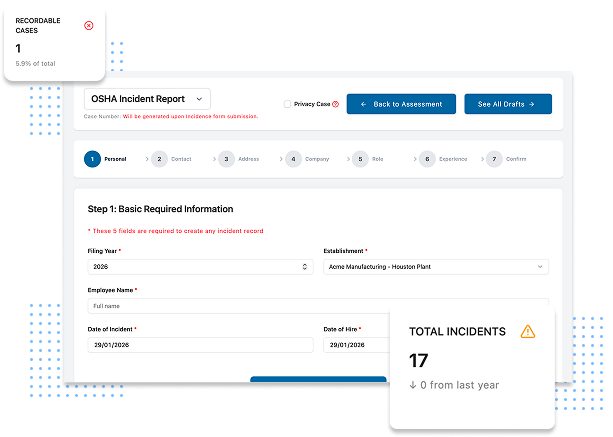Click step 3 Address circle icon
Viewport: 613px width, 437px height.
[x=226, y=158]
